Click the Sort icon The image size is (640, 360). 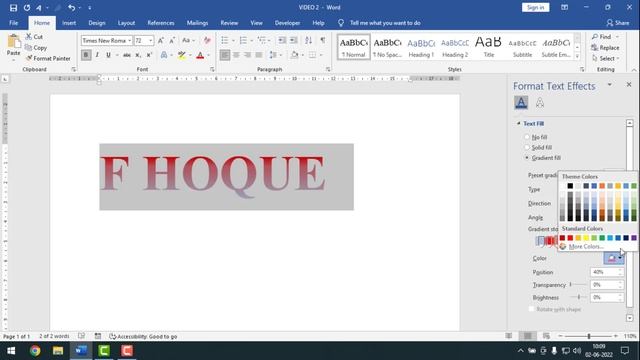click(309, 40)
